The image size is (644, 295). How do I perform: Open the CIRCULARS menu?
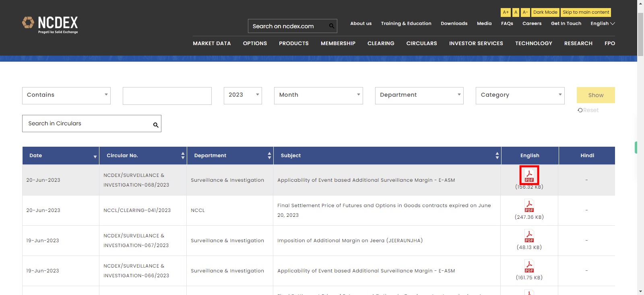[x=422, y=44]
